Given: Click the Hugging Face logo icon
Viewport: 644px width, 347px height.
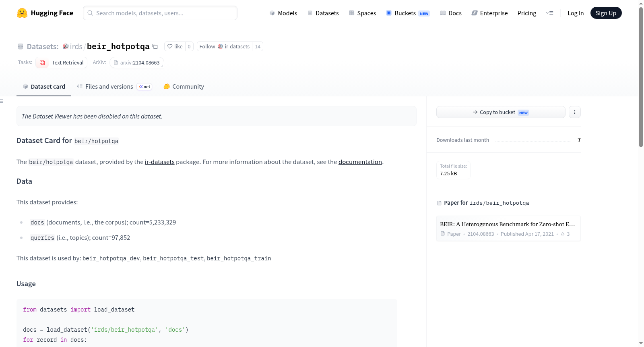Looking at the screenshot, I should coord(22,13).
